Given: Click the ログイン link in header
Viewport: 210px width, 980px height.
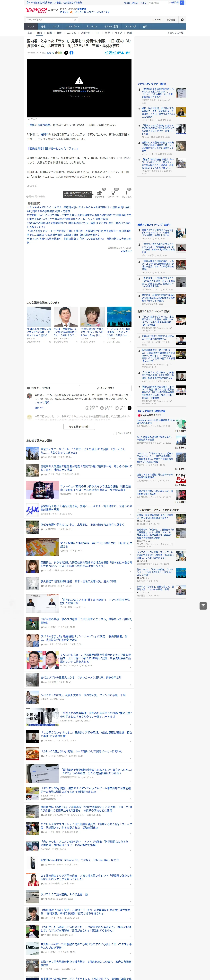Looking at the screenshot, I should pos(64,12).
